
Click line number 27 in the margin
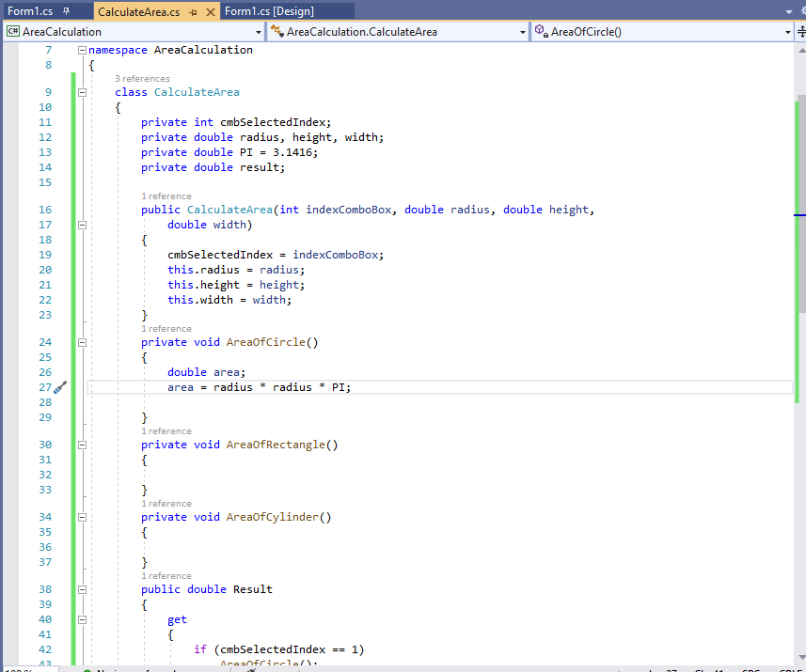[45, 387]
